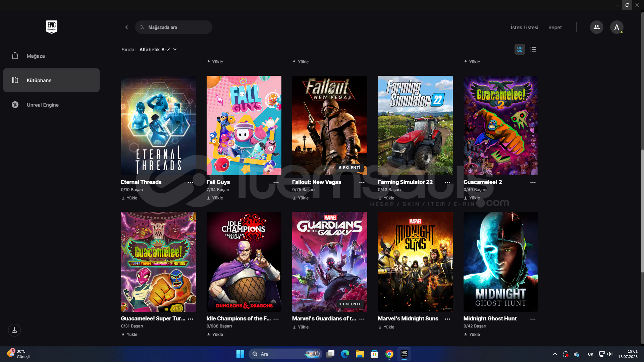Select Kütüphane in the sidebar

click(x=51, y=80)
